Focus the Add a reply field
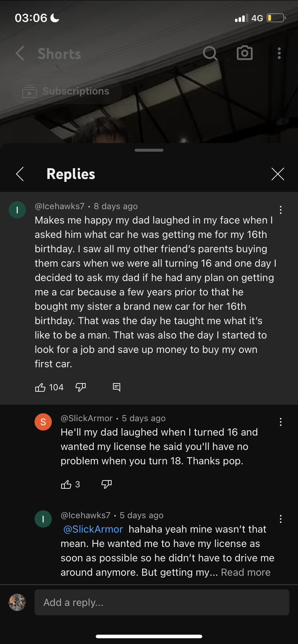 (x=162, y=602)
